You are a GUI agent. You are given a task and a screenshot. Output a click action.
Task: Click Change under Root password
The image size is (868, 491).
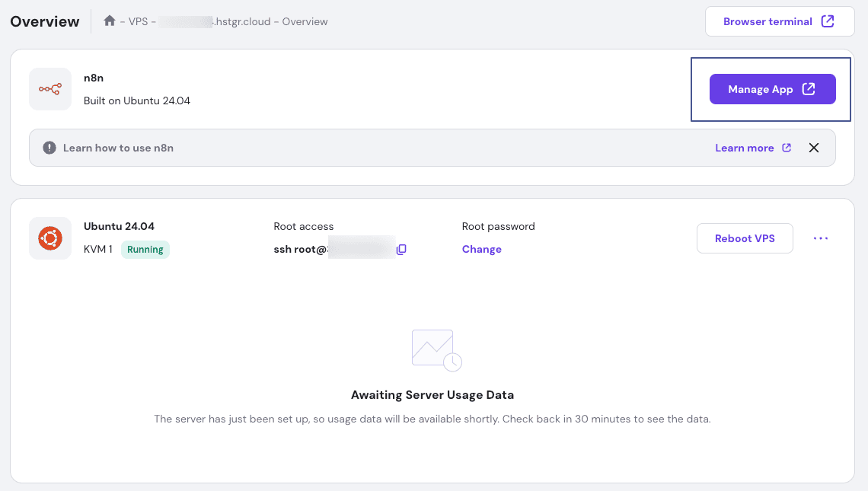pyautogui.click(x=481, y=249)
